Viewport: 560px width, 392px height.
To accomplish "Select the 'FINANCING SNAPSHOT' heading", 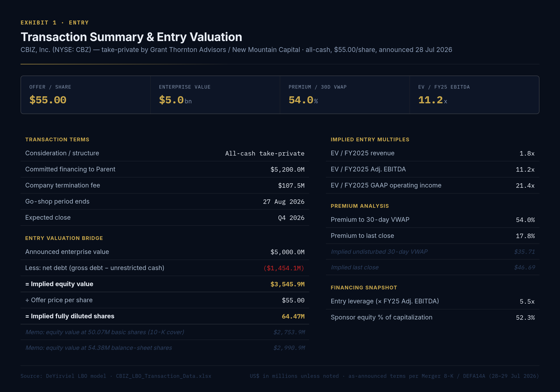I will (x=364, y=288).
